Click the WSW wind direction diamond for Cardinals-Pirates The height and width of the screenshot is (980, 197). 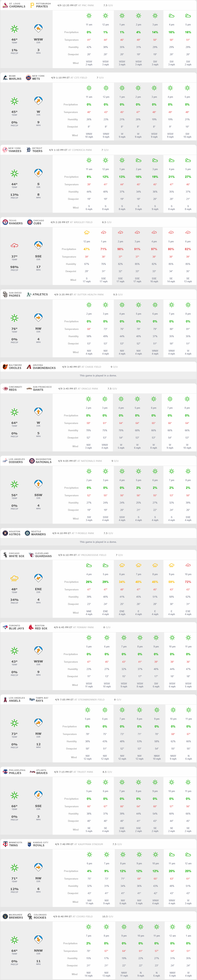[38, 29]
